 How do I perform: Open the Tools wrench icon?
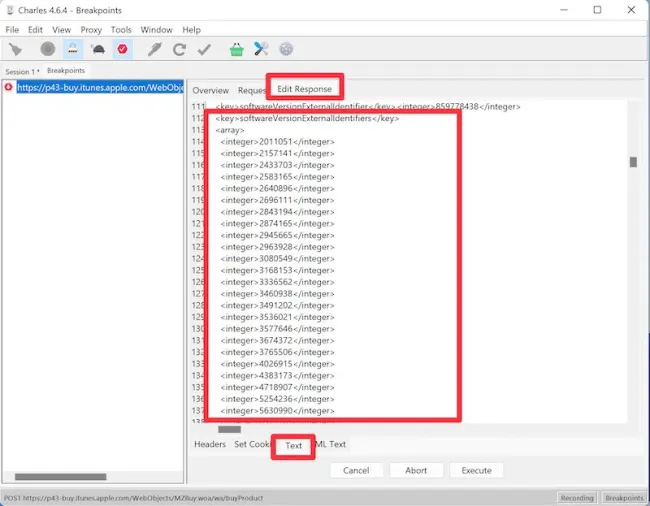(x=261, y=49)
